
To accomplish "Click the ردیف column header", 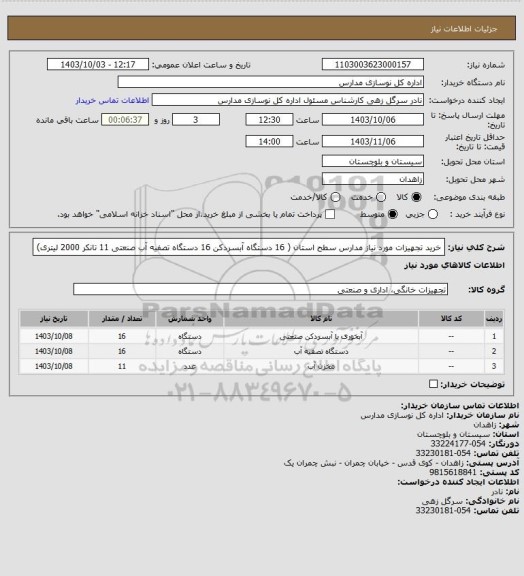I will pos(494,318).
